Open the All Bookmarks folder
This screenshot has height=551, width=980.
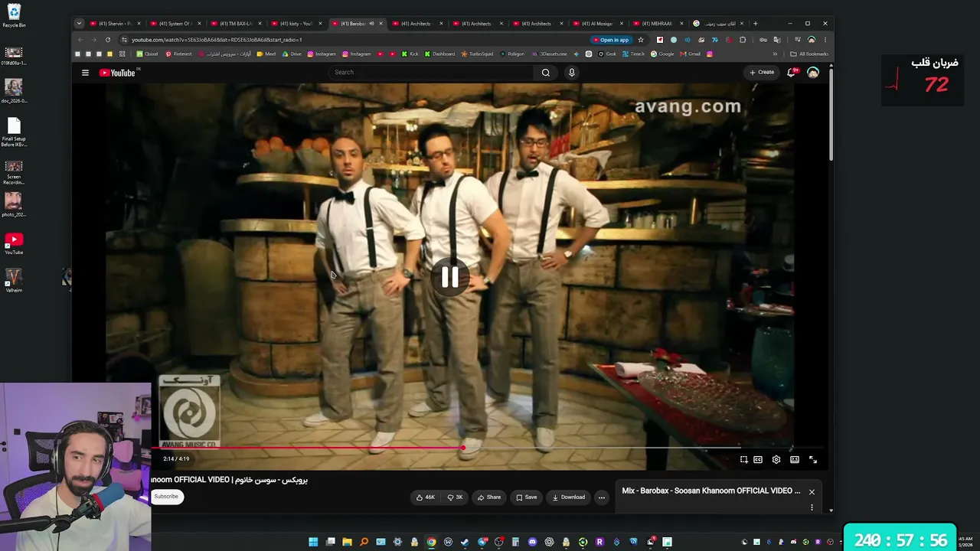click(x=809, y=54)
